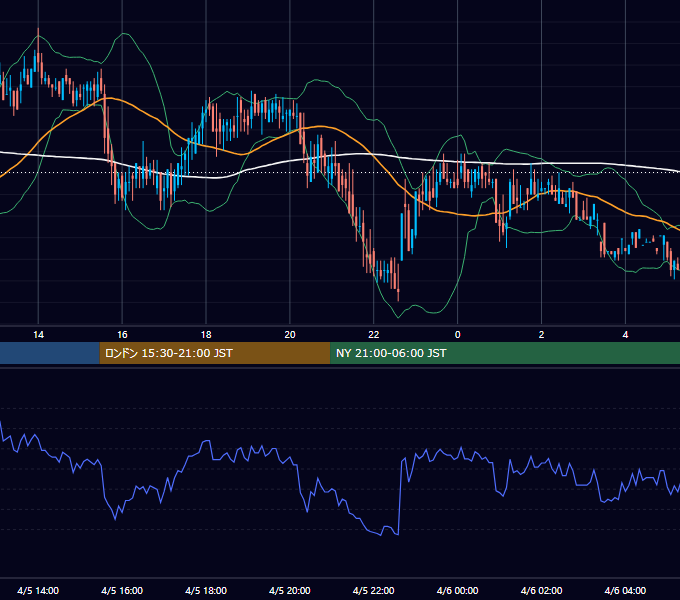Select the ロンドン 15:30-21:00 JST session band
680x600 pixels.
[215, 353]
